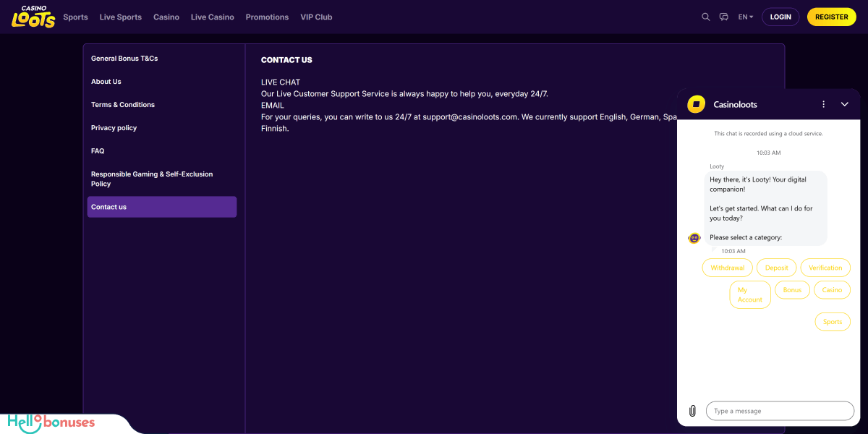View the Promotions page
Viewport: 868px width, 434px height.
coord(267,17)
